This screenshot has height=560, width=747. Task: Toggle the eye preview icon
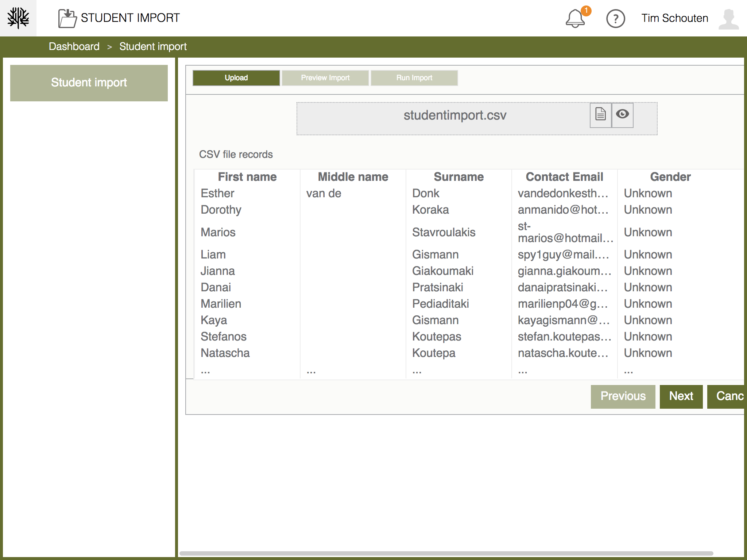(x=622, y=114)
